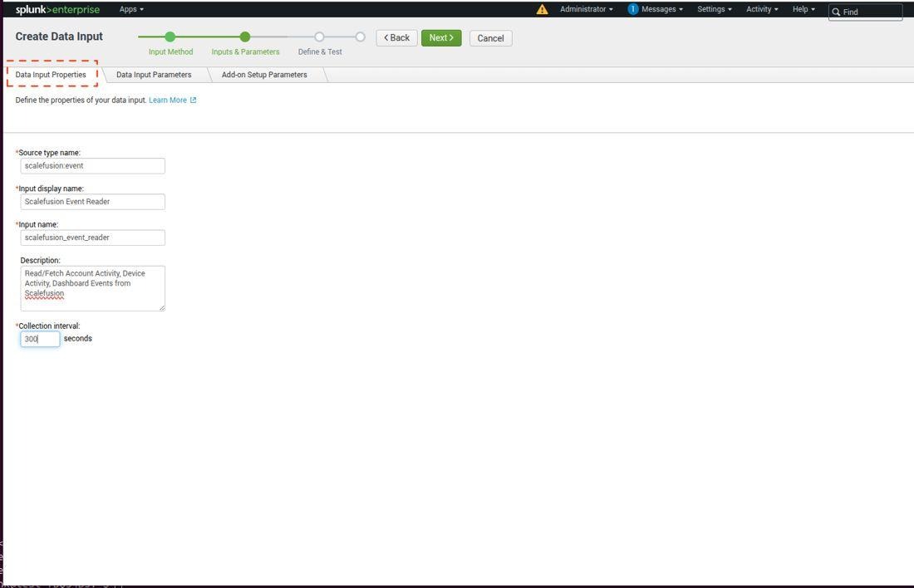Click the blue messages count badge
Screen dimensions: 914x588
[x=633, y=9]
